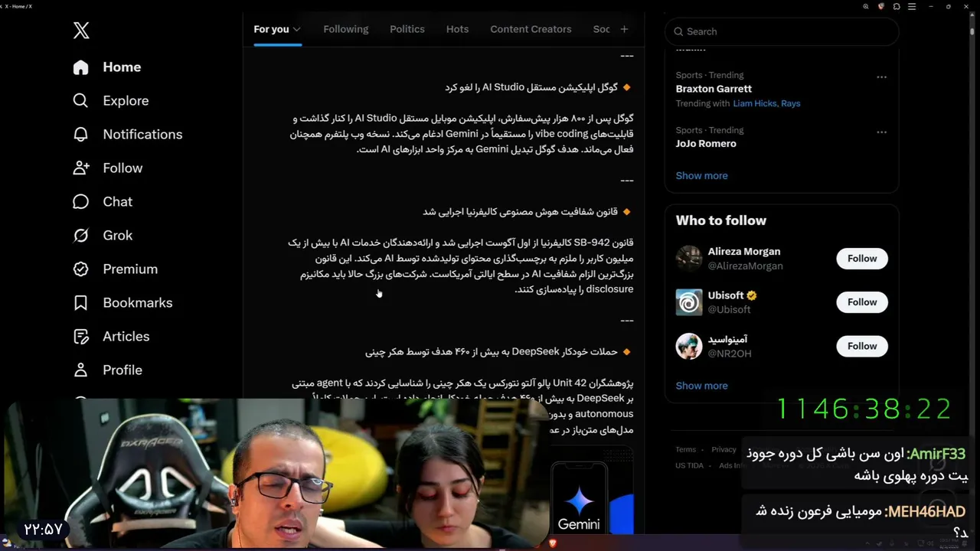
Task: Open the Articles sidebar label
Action: coord(126,337)
